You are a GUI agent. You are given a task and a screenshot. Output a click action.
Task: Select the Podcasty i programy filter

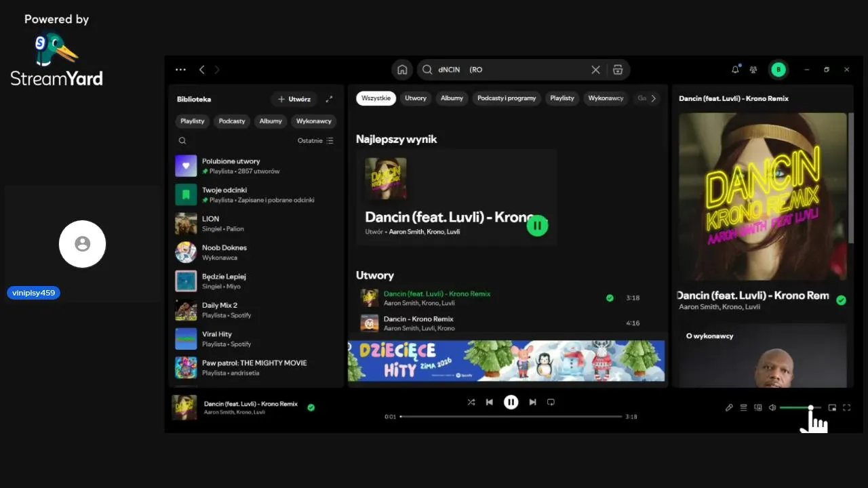pyautogui.click(x=507, y=98)
